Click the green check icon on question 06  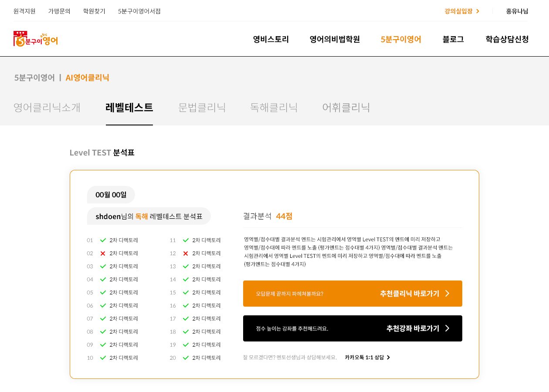point(103,305)
